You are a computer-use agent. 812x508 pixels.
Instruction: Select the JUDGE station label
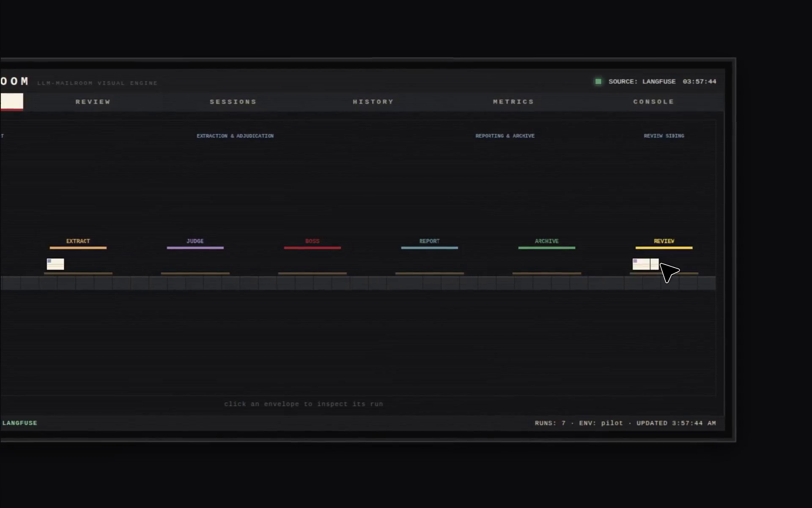click(195, 241)
